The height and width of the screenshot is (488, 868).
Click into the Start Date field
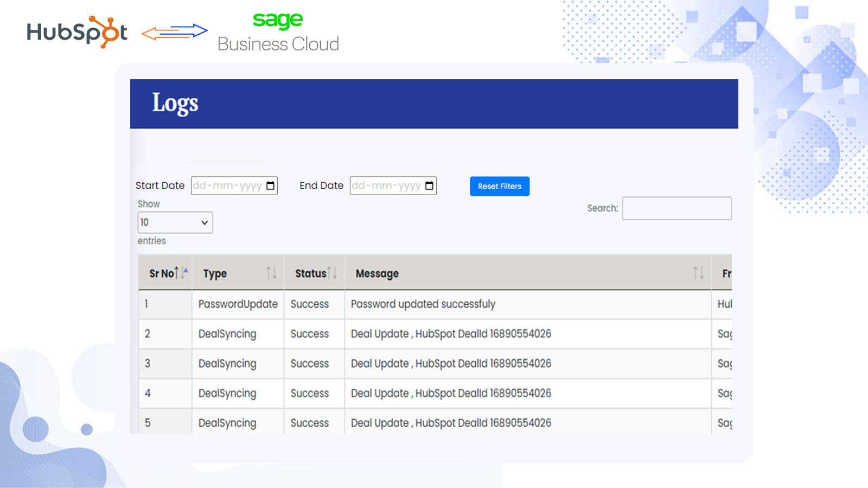click(227, 186)
